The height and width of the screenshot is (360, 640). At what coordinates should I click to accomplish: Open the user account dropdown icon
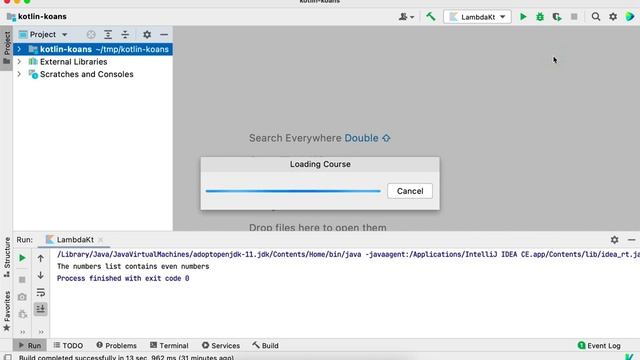[406, 17]
